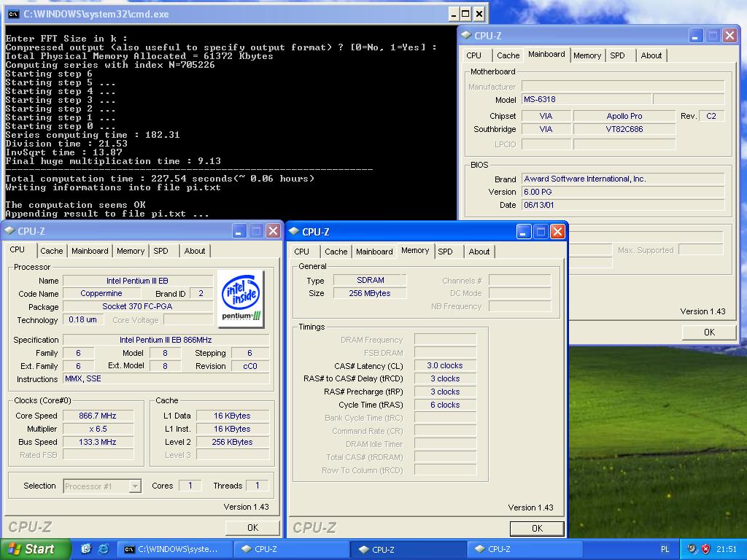Close the CPU-Z Mainboard window
This screenshot has height=560, width=747.
pos(729,36)
